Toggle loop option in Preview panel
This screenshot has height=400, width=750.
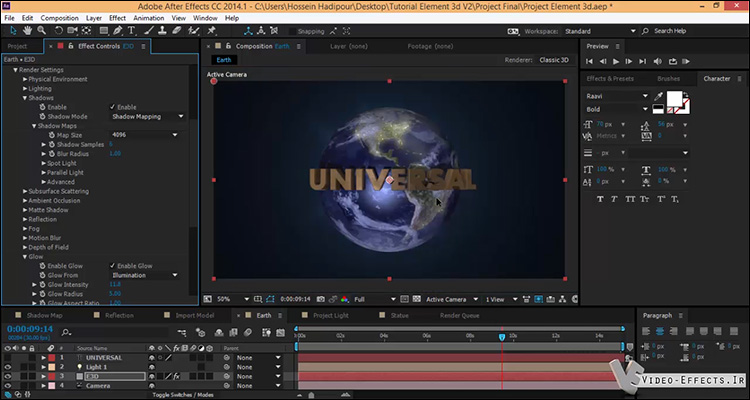click(673, 61)
